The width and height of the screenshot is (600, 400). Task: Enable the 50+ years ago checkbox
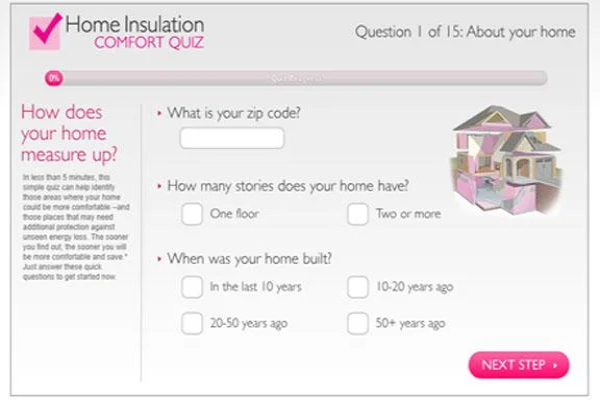(x=357, y=324)
